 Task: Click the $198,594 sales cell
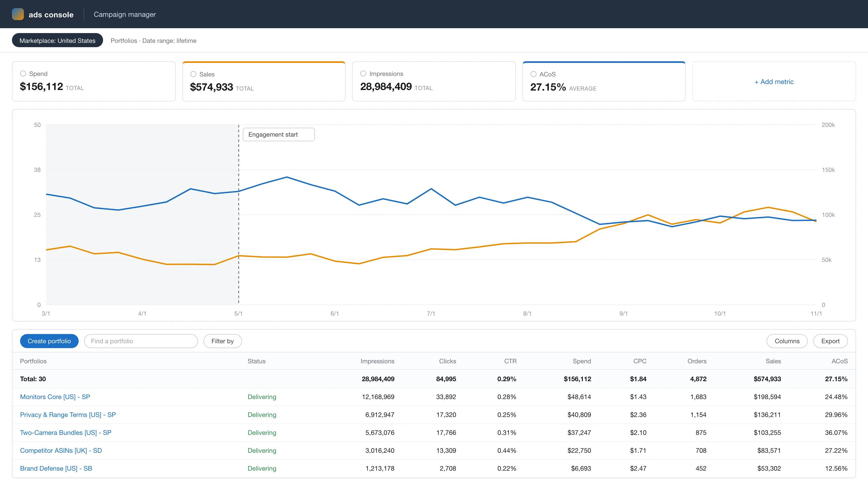tap(767, 397)
